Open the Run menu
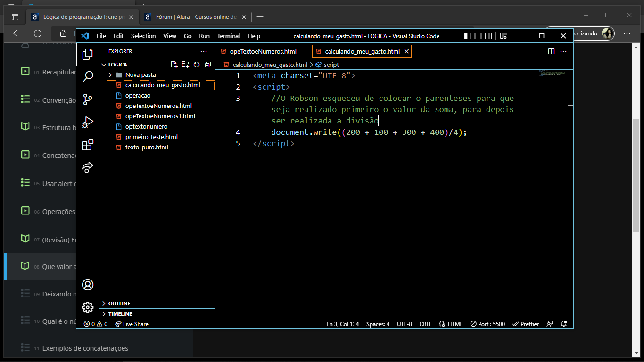Viewport: 644px width, 362px height. pyautogui.click(x=204, y=36)
